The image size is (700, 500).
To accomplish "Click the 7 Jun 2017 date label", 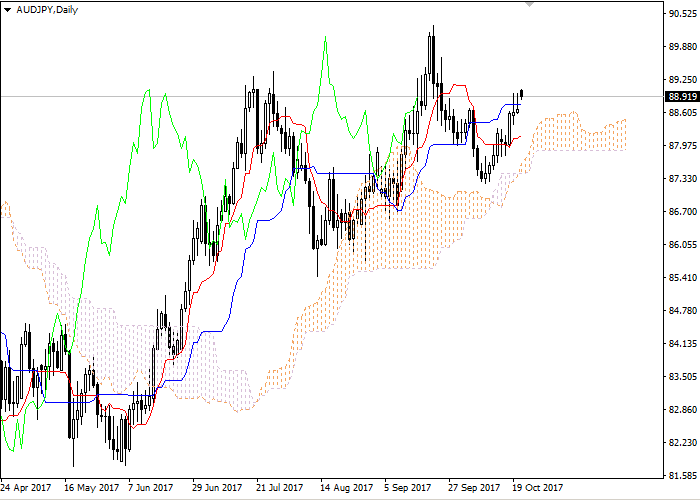I will pyautogui.click(x=150, y=488).
